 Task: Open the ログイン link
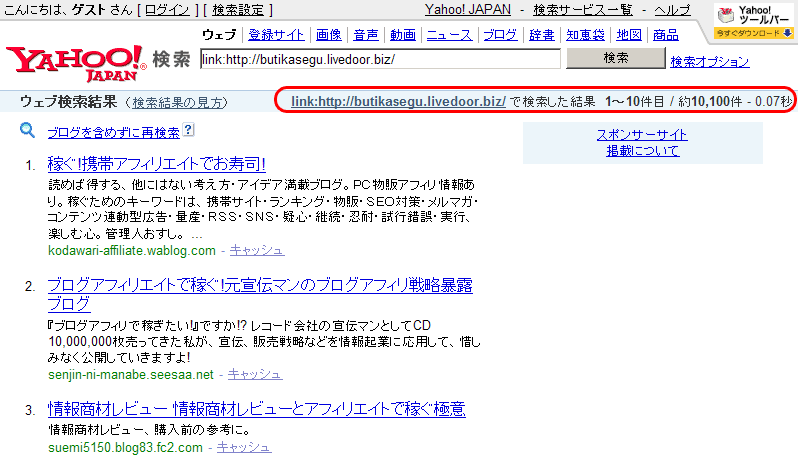coord(167,10)
